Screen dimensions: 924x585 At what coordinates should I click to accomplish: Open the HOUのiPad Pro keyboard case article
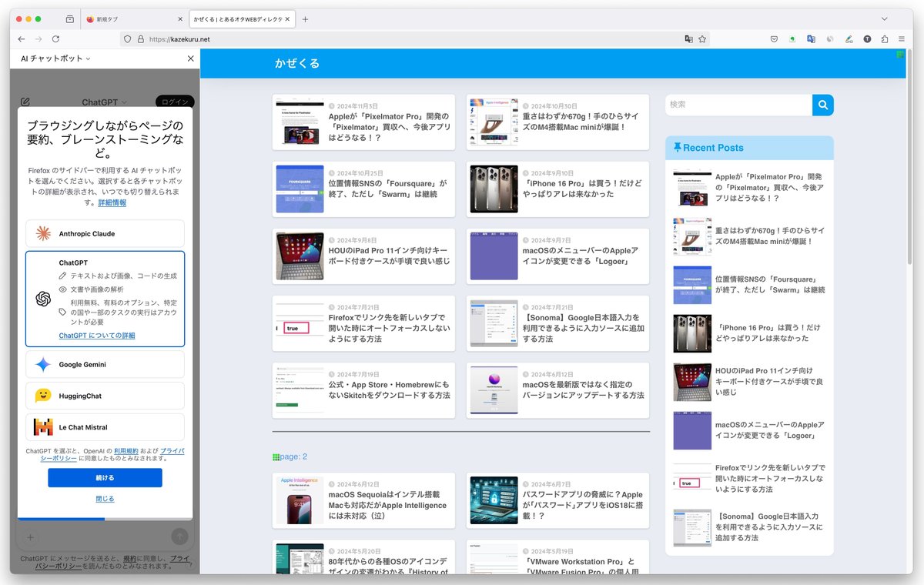click(x=363, y=256)
